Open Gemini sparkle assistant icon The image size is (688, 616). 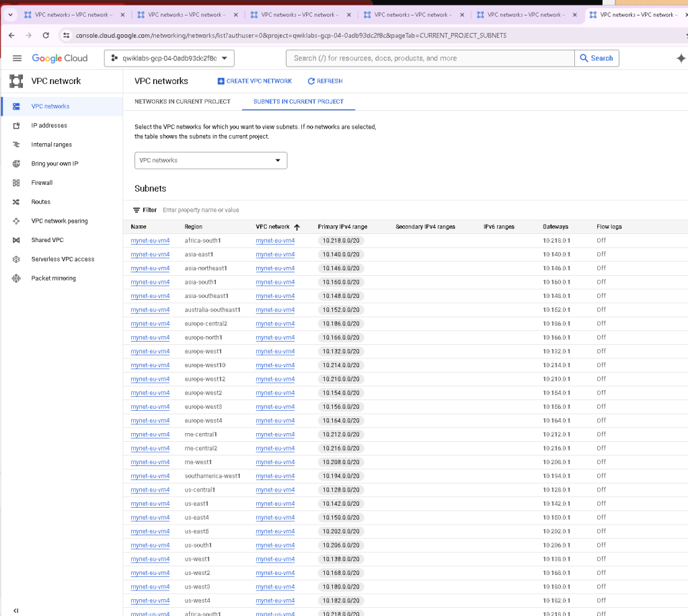pos(681,58)
